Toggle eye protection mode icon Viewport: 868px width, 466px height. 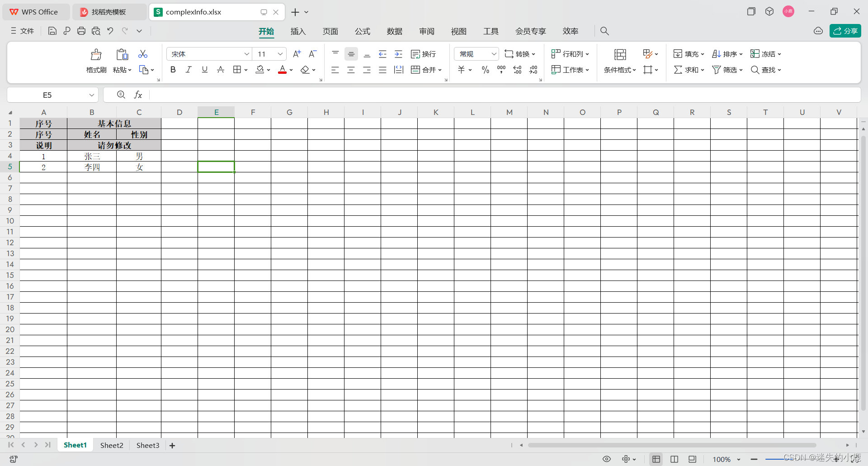coord(607,459)
